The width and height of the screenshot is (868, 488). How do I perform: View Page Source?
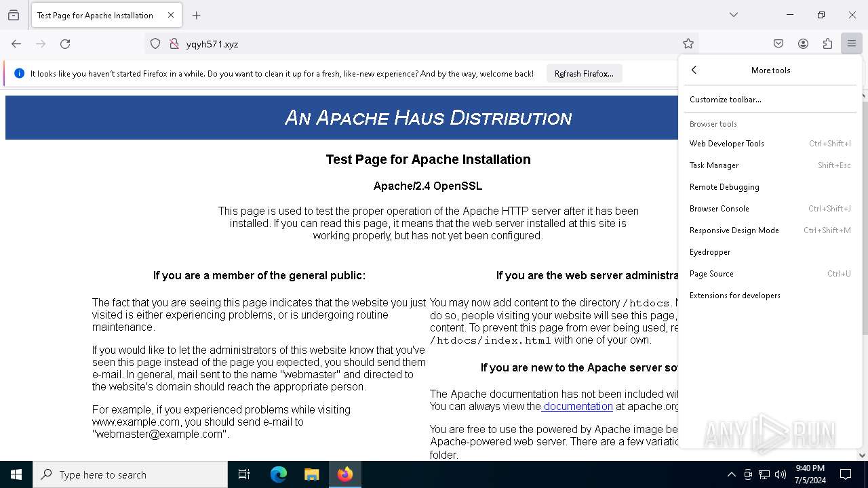coord(770,273)
